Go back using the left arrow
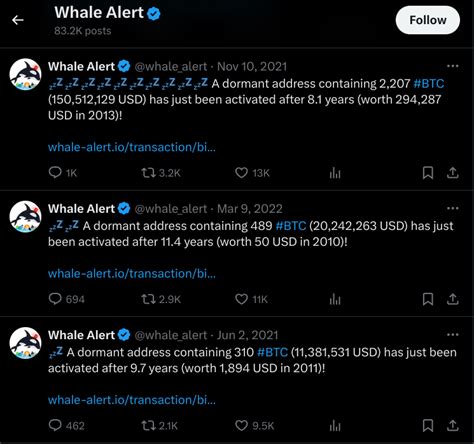 pos(18,20)
